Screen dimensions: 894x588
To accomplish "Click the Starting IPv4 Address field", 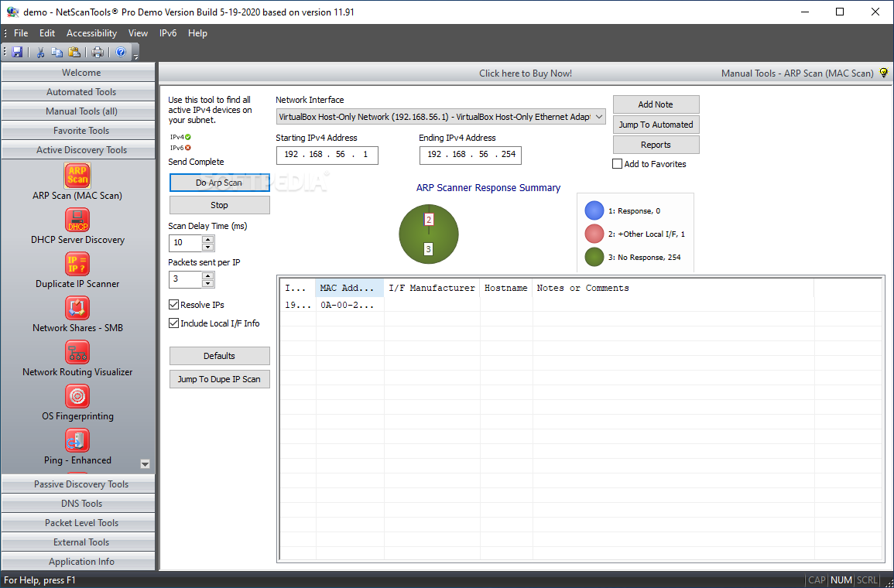I will point(327,155).
